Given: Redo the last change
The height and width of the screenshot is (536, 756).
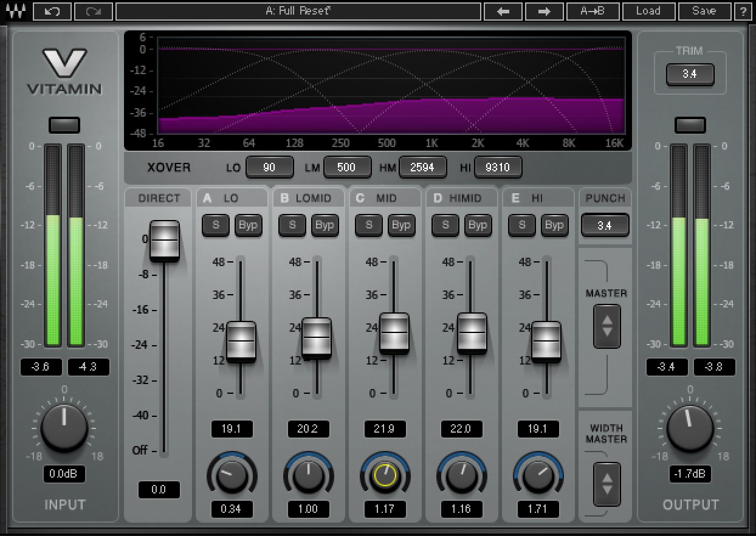Looking at the screenshot, I should click(94, 11).
